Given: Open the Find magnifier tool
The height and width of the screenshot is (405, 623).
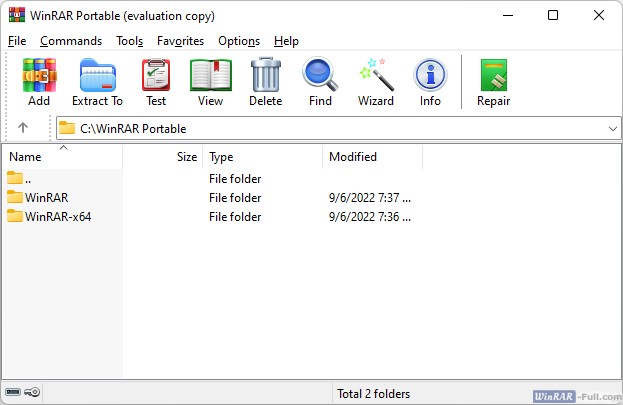Looking at the screenshot, I should (320, 81).
